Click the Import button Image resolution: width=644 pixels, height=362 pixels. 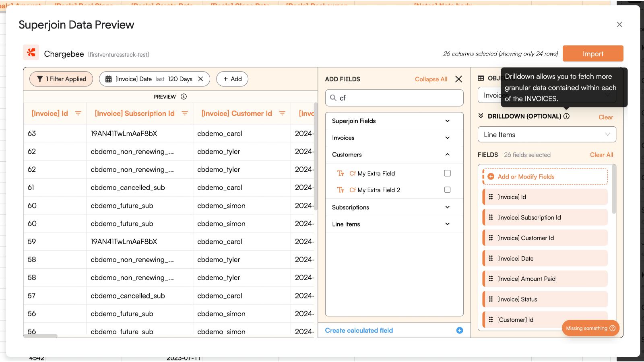[x=592, y=53]
